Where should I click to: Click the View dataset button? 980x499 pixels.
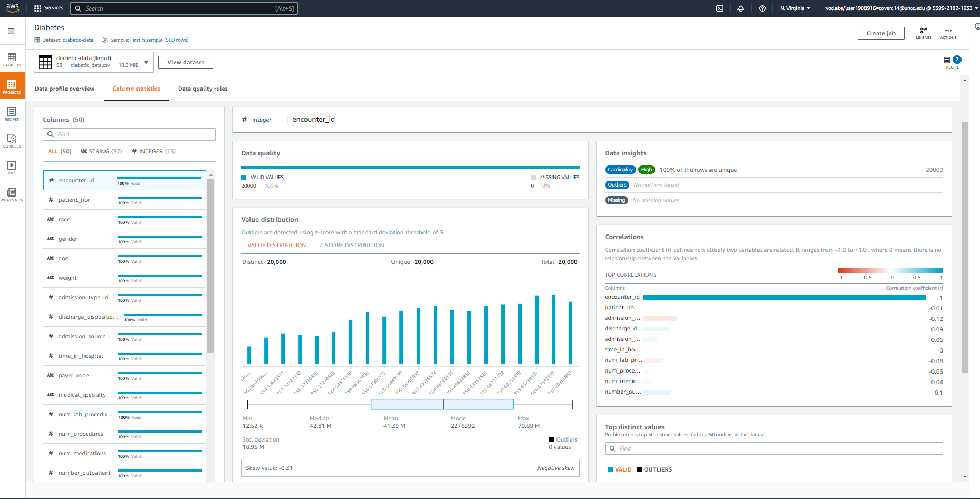[x=186, y=62]
